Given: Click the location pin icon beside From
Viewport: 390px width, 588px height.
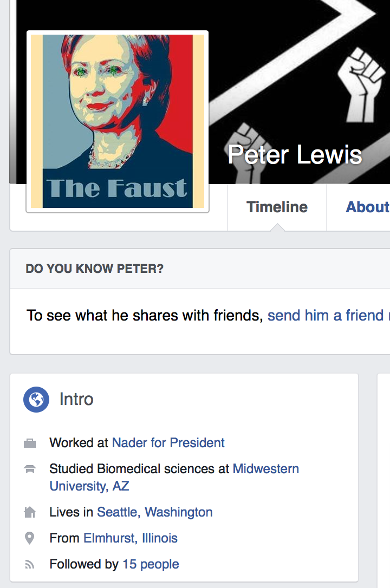Looking at the screenshot, I should 29,538.
